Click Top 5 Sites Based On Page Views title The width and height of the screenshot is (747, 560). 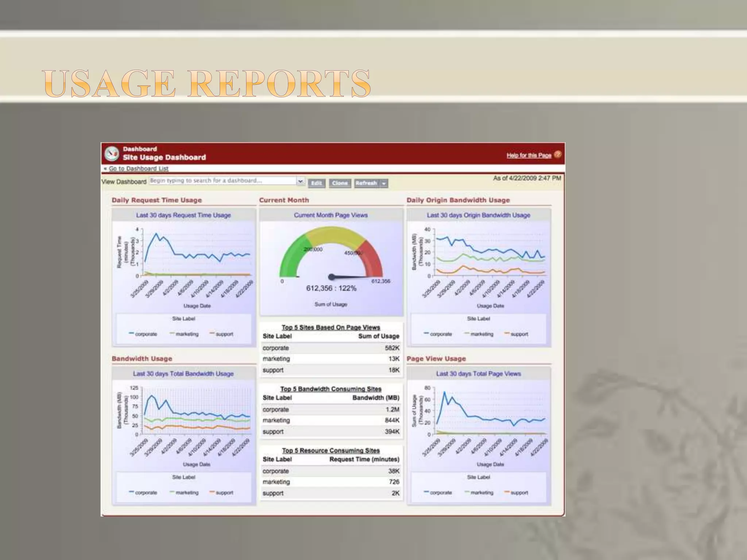pos(331,327)
